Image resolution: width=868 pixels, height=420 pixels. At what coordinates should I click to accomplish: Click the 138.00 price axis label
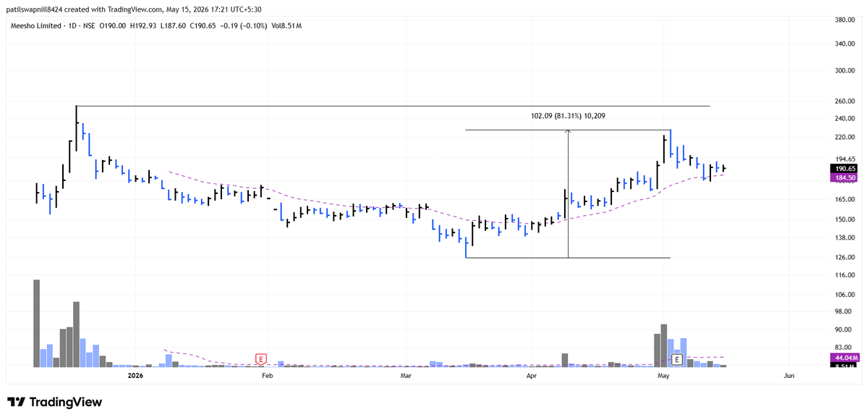845,238
